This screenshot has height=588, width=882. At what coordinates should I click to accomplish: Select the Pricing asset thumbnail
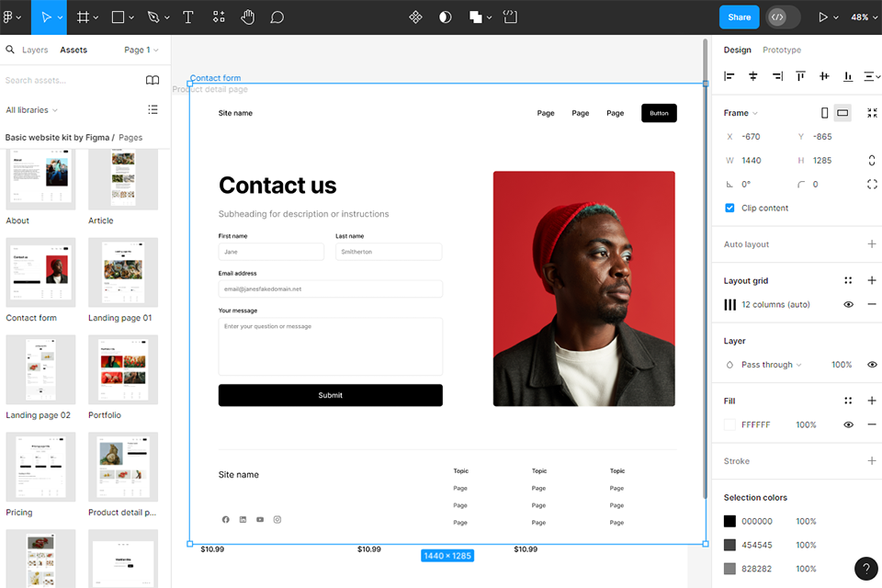coord(40,467)
